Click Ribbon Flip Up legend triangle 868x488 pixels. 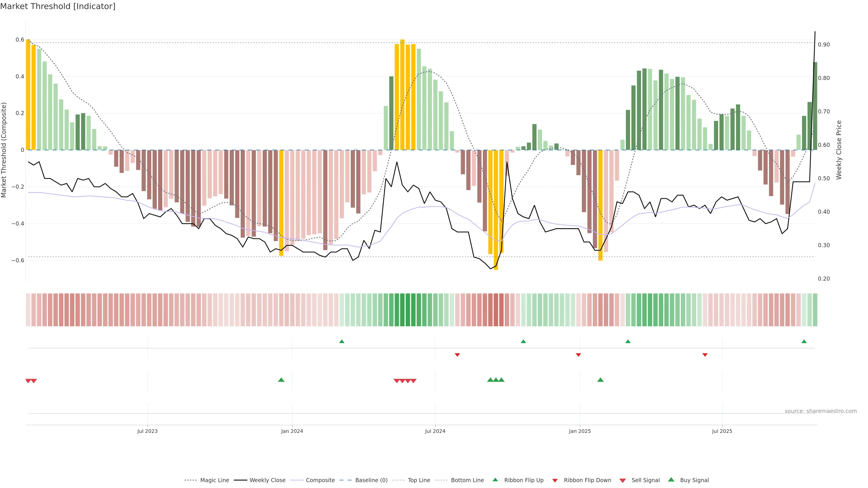click(x=495, y=480)
